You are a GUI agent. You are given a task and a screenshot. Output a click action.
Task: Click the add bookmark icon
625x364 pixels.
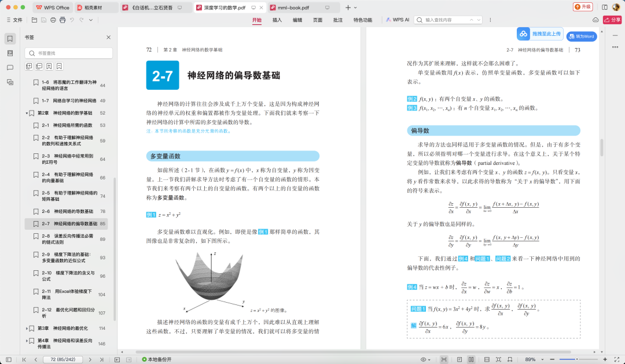coord(49,66)
